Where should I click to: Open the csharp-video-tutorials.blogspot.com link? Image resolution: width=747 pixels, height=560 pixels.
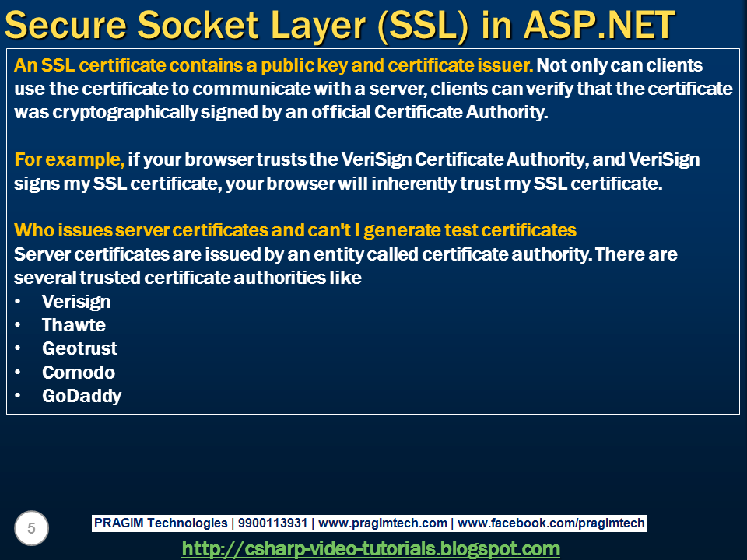point(370,548)
